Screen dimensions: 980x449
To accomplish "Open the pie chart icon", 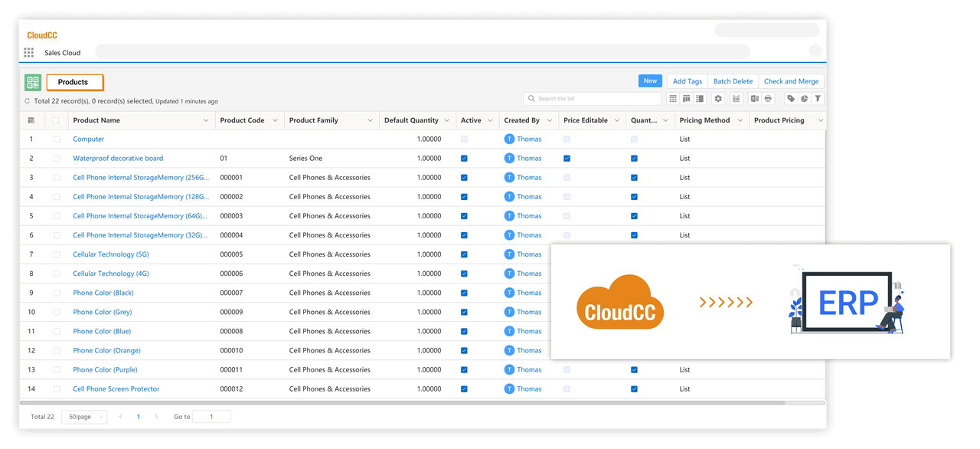I will pyautogui.click(x=805, y=99).
